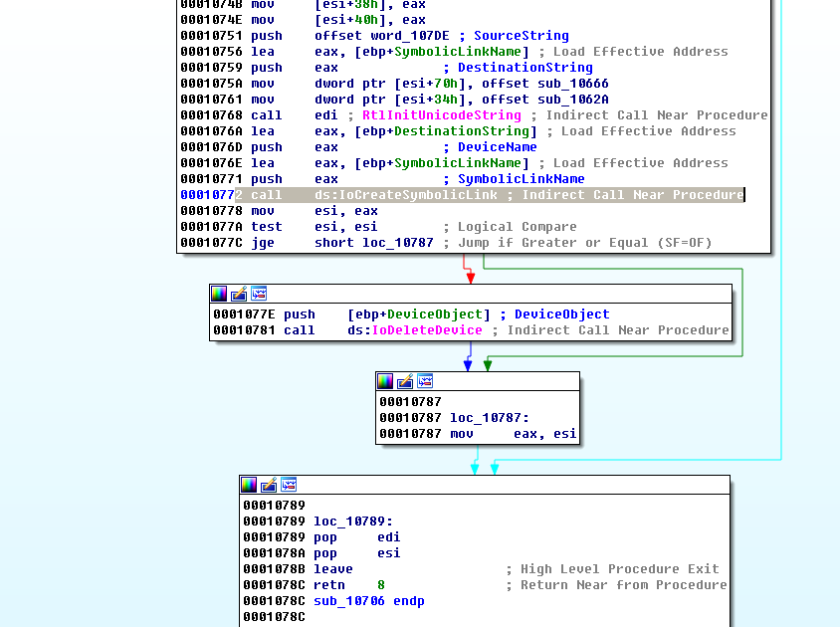Click node color icon of IoDeleteDevice block
This screenshot has width=840, height=627.
(x=219, y=294)
